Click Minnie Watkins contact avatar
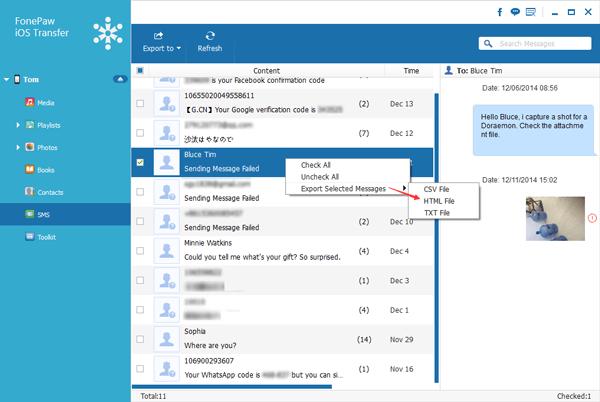The width and height of the screenshot is (600, 402). 166,251
